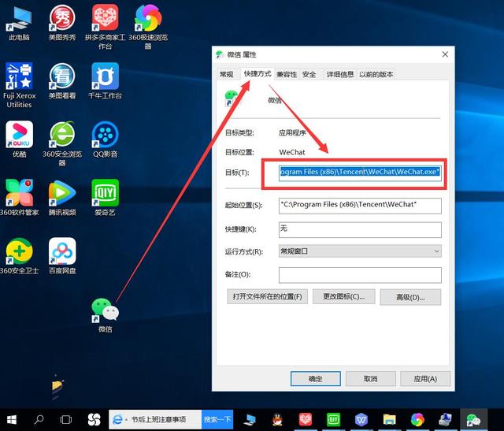Click the 备注 comment input field
The height and width of the screenshot is (431, 504).
(360, 275)
